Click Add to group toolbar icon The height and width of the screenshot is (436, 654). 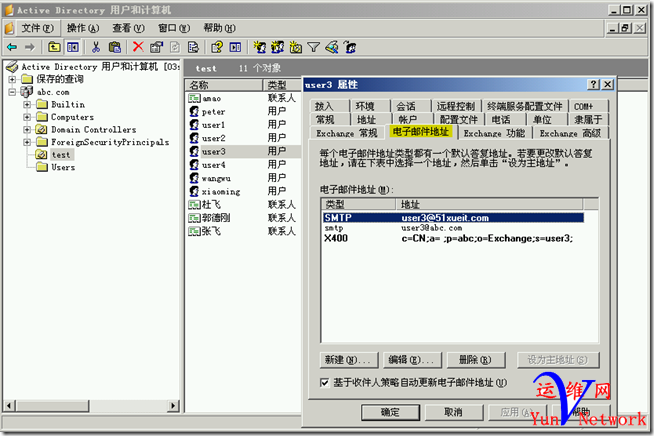pos(350,48)
